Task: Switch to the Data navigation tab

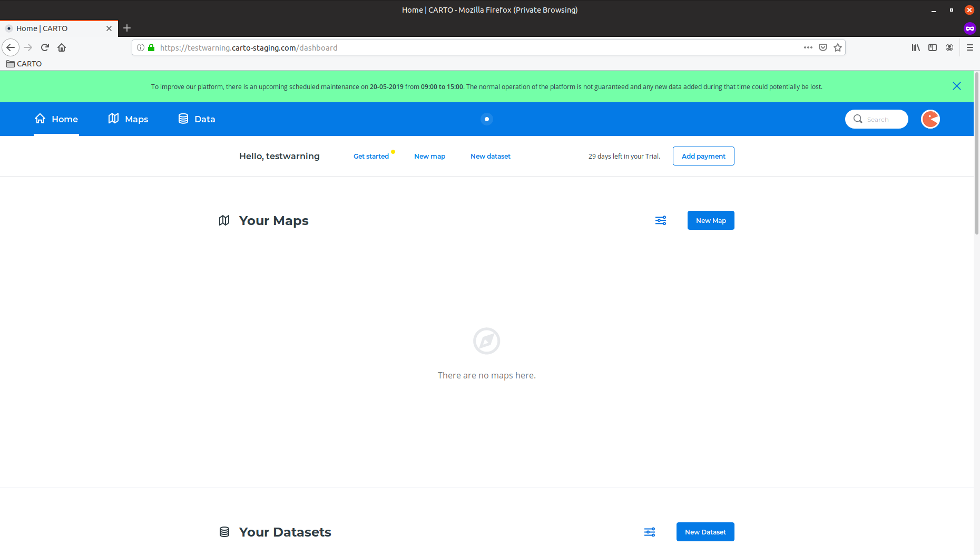Action: [x=197, y=119]
